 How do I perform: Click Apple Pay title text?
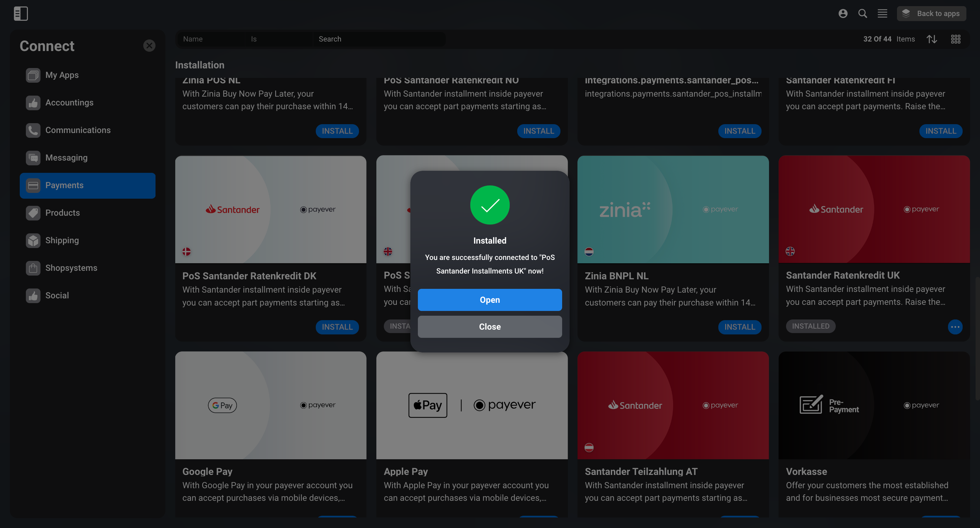pos(406,472)
